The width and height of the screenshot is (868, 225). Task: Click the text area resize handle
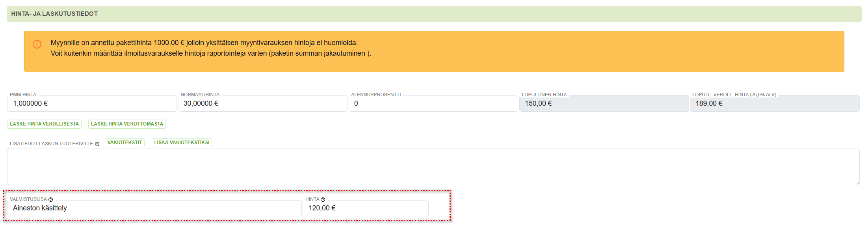(857, 183)
